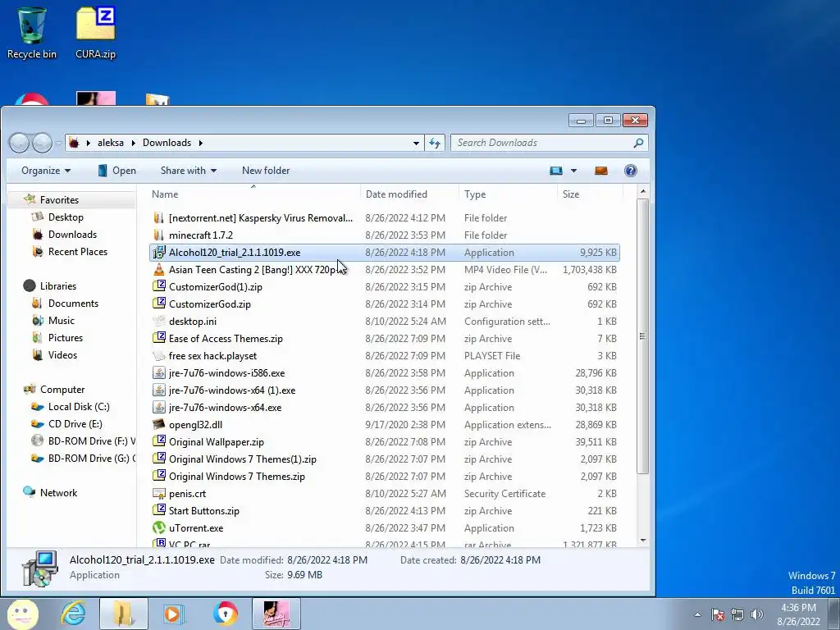Open Internet Explorer from the taskbar

73,614
